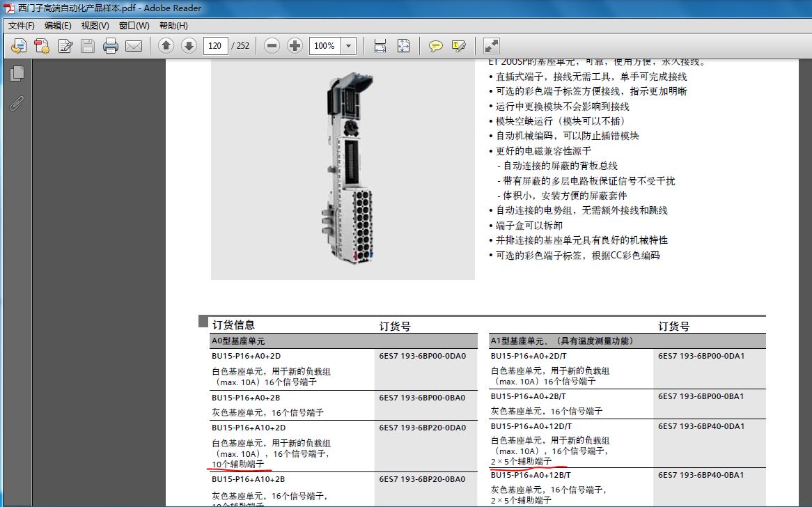Open the 视图 menu

click(x=95, y=25)
